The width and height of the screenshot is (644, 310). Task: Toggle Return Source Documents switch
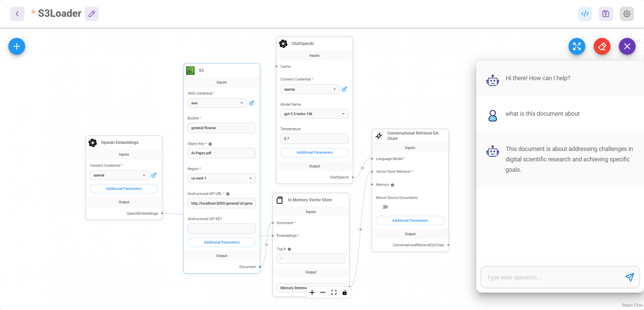[x=383, y=207]
